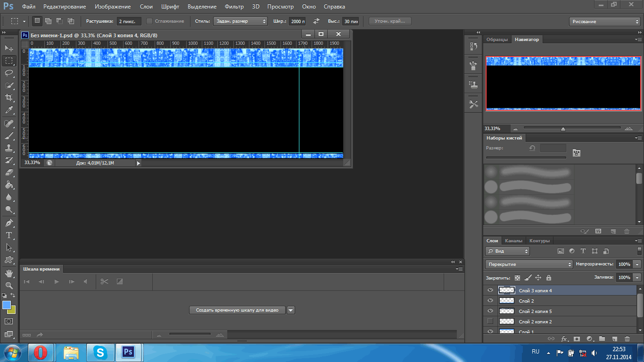Select the Crop tool

point(9,97)
